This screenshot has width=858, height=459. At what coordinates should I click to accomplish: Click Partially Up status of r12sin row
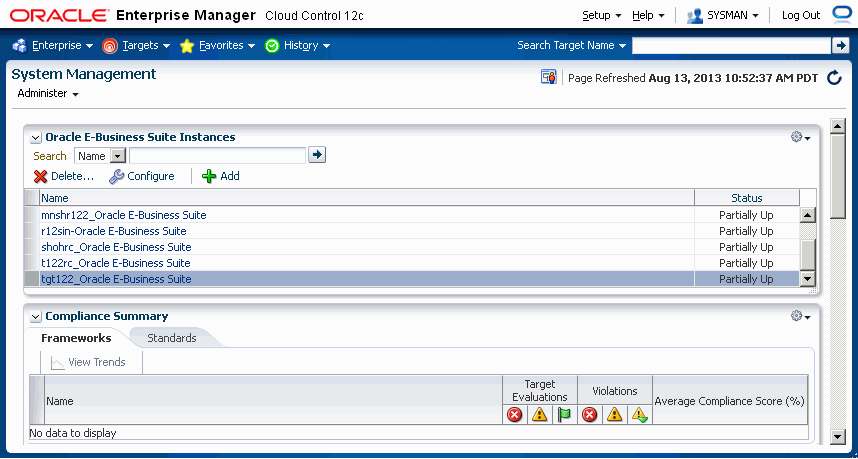746,231
